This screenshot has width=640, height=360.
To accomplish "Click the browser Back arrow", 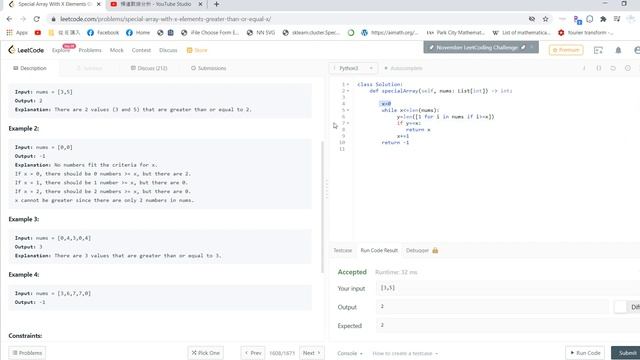I will coord(9,19).
